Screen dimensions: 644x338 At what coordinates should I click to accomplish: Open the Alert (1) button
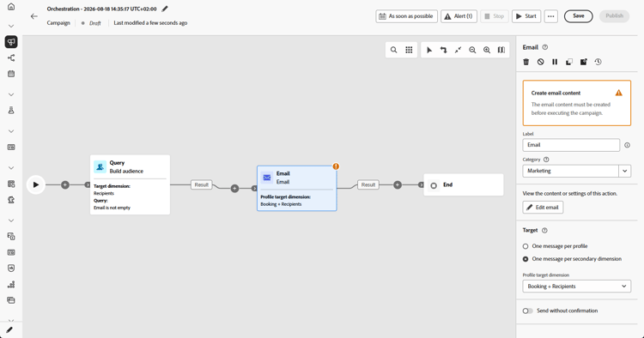click(459, 16)
